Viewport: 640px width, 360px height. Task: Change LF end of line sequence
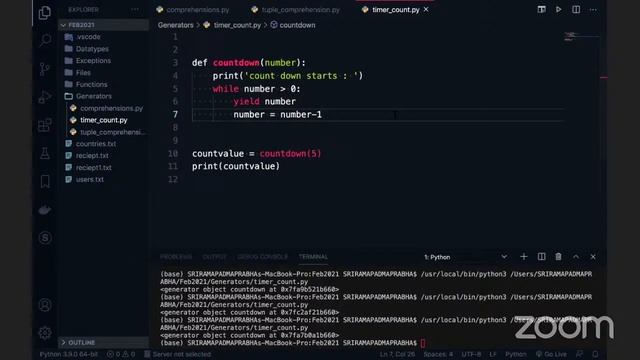point(493,354)
